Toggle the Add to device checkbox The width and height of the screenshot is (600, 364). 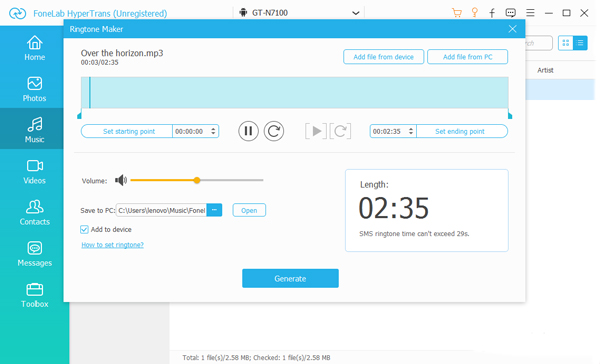point(84,229)
